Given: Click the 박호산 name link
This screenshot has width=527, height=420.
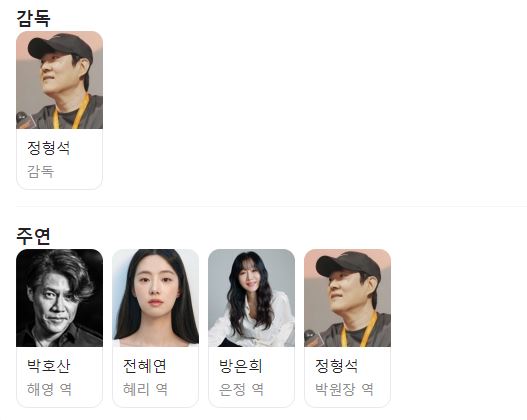Looking at the screenshot, I should [x=49, y=366].
